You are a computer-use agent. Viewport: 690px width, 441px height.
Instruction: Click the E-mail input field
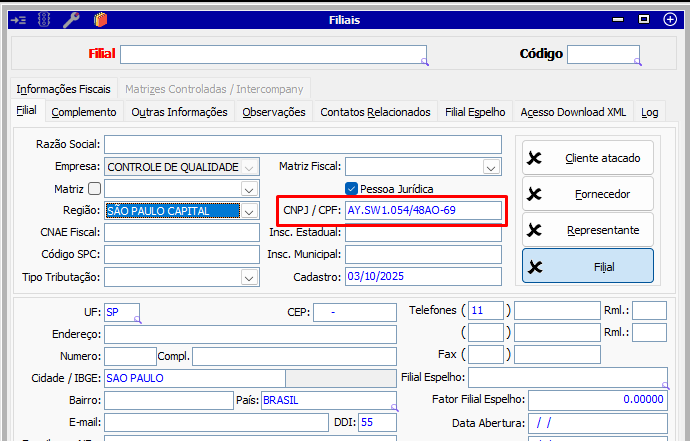[216, 423]
